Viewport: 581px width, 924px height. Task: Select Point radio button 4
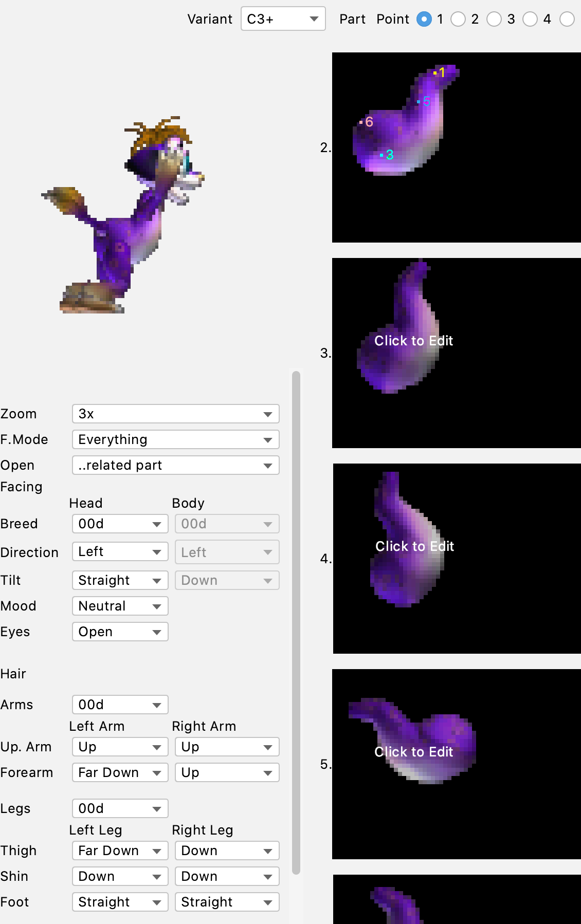pyautogui.click(x=530, y=19)
